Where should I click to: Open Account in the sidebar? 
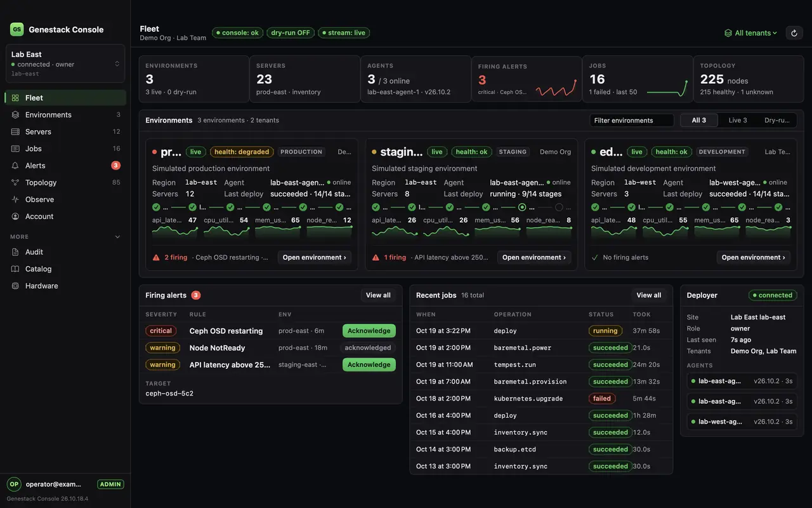[65, 217]
